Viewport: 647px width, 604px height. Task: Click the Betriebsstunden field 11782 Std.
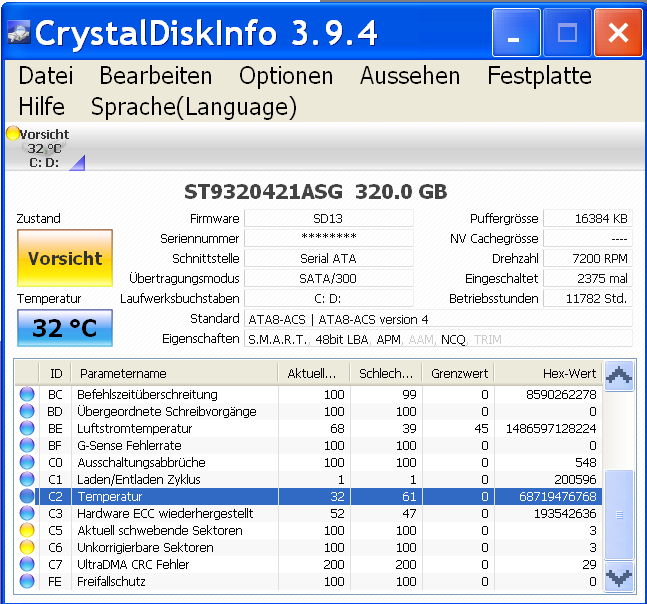pos(588,298)
